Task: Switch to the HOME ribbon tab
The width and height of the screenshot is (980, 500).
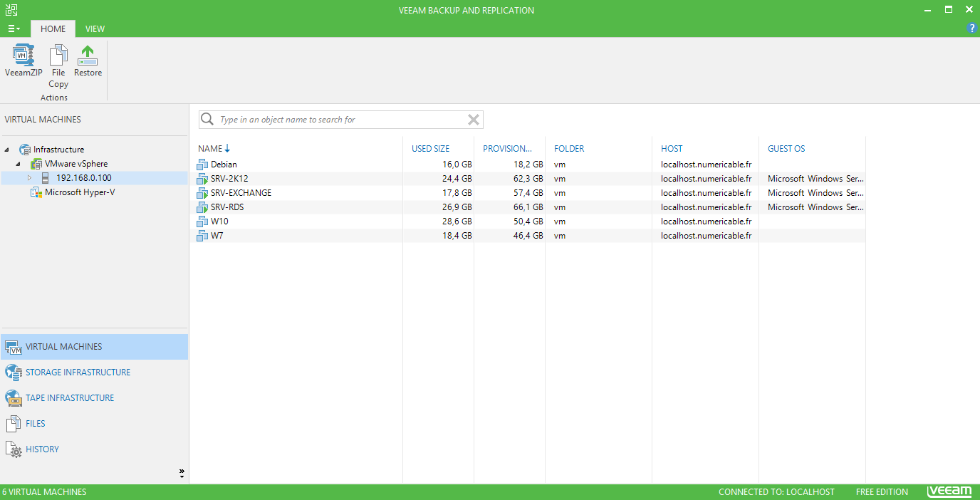Action: pos(53,29)
